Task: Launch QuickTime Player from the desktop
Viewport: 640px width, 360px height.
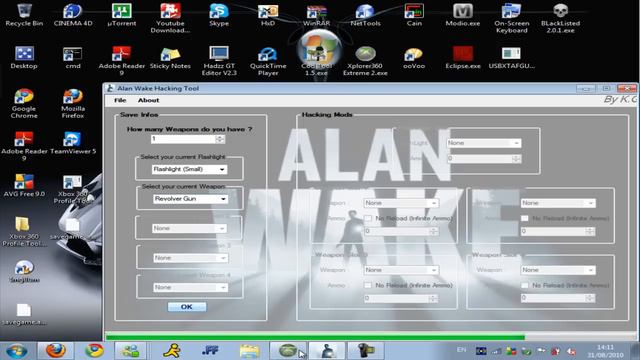Action: tap(268, 60)
